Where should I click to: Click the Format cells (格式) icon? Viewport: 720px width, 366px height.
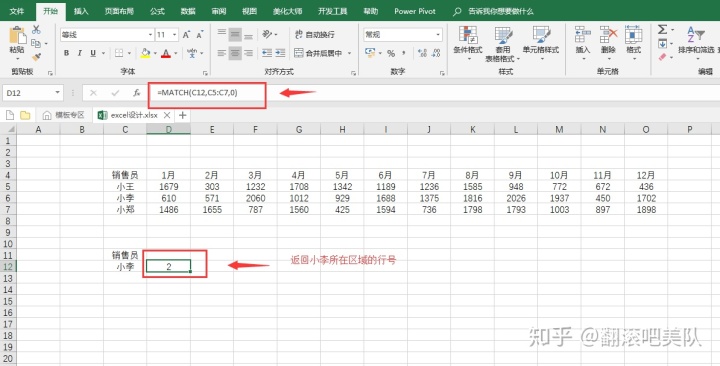634,35
